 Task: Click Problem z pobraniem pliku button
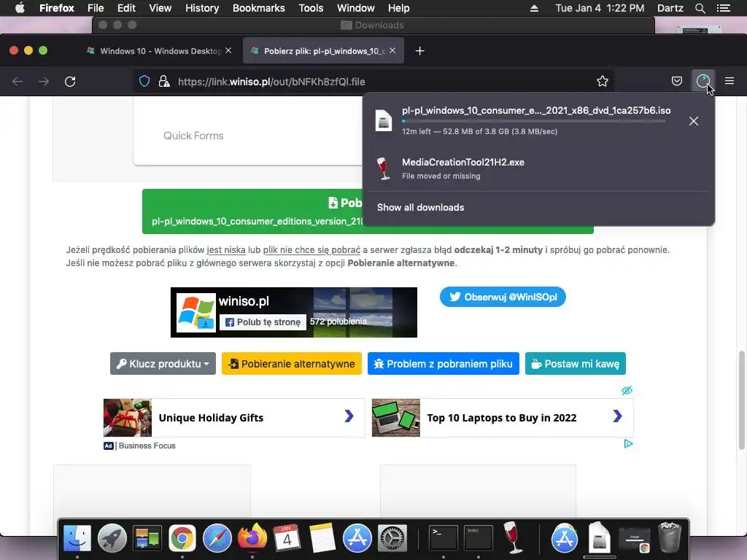click(x=443, y=364)
